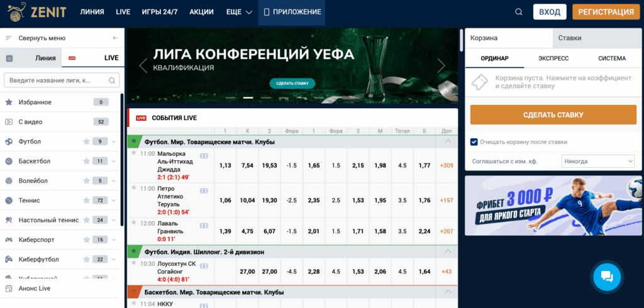Click the soccer ball icon for Футбол
644x308 pixels.
point(9,141)
